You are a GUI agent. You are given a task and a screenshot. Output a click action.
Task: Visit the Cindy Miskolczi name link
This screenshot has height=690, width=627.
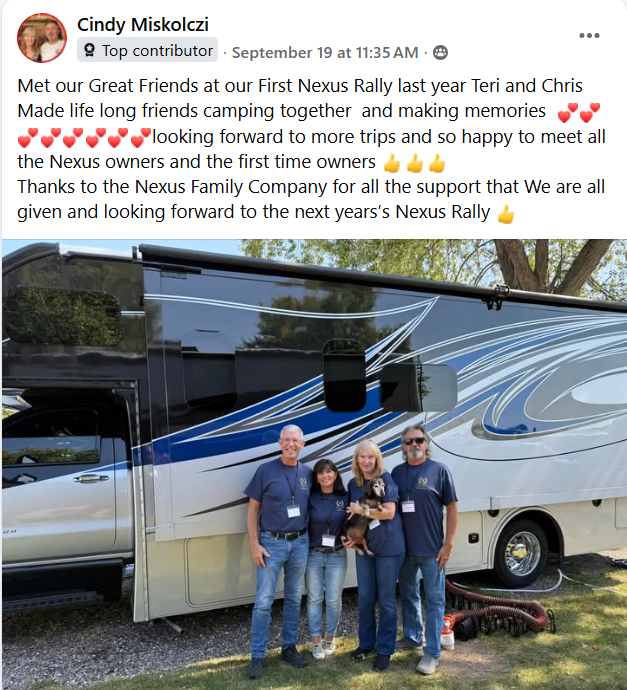pyautogui.click(x=143, y=25)
